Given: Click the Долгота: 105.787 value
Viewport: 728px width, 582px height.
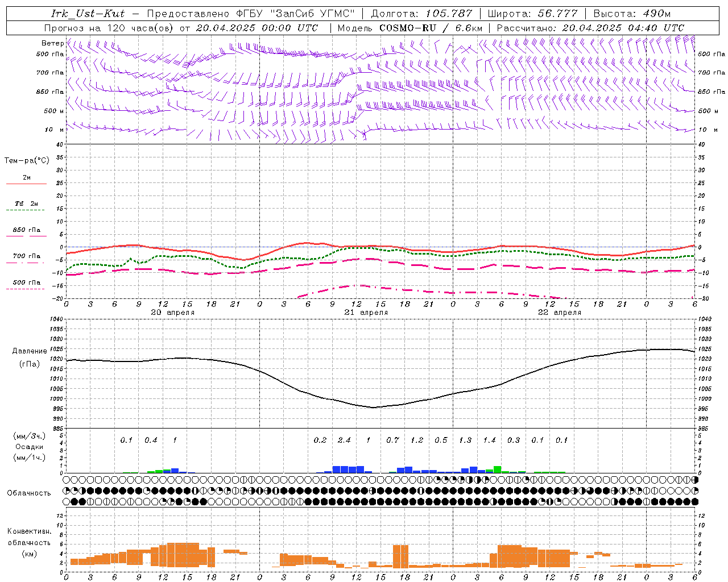Looking at the screenshot, I should (421, 14).
